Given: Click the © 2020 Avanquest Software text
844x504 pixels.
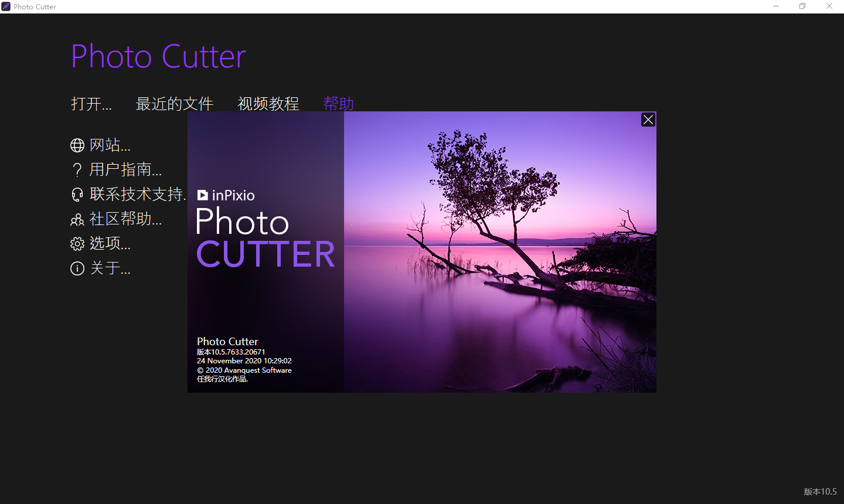Looking at the screenshot, I should [244, 370].
